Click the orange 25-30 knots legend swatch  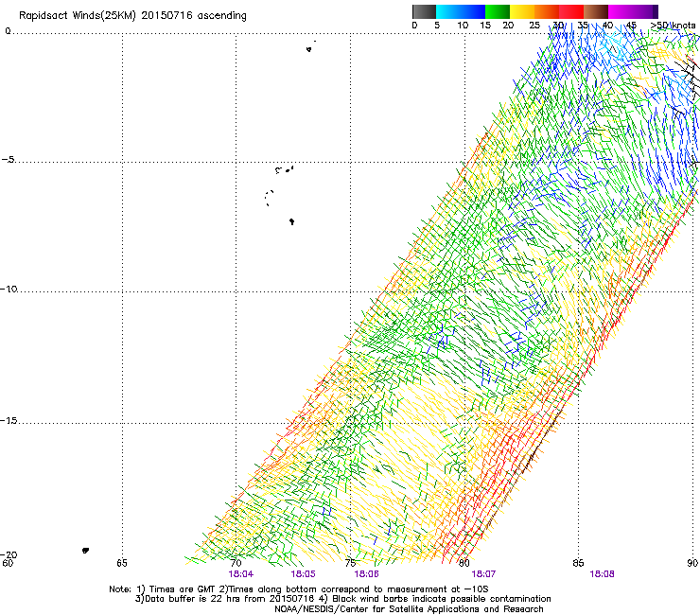point(547,11)
